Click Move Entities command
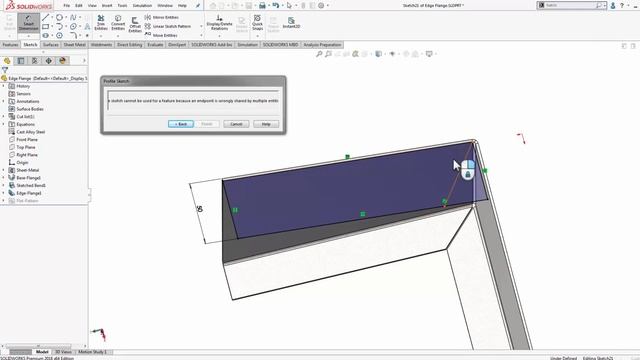Screen dimensions: 640x360 pos(161,35)
